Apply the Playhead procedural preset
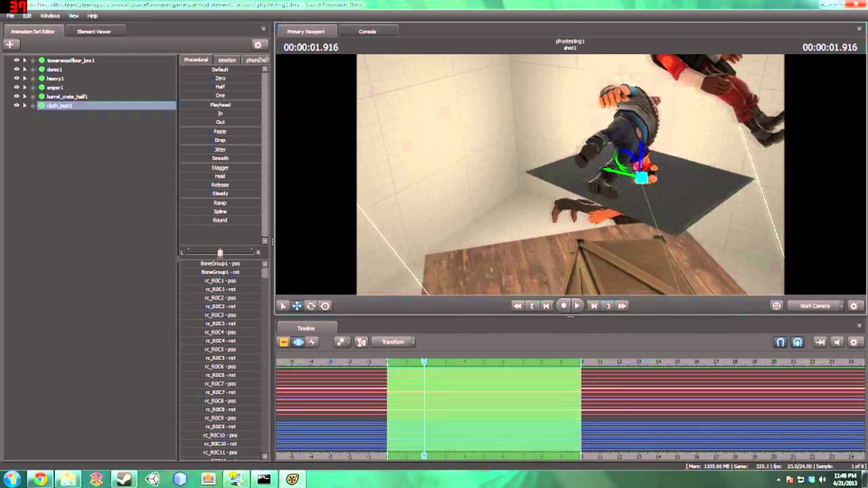The image size is (868, 488). [220, 105]
